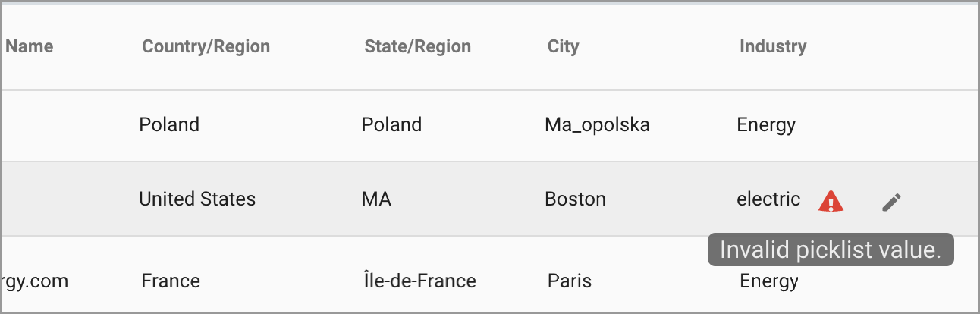Click the red warning triangle icon
The height and width of the screenshot is (314, 980).
831,201
